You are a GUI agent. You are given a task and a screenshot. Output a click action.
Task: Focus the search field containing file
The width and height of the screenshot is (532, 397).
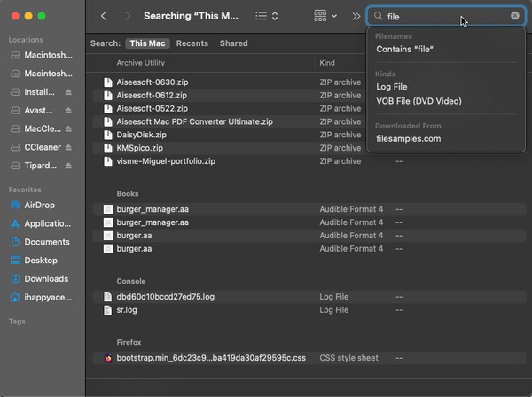446,16
